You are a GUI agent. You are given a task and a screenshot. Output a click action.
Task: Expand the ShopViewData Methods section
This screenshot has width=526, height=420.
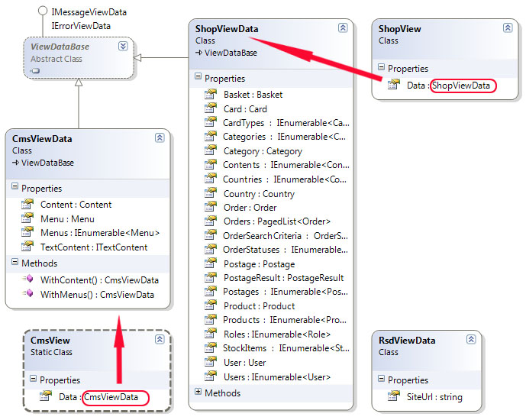click(x=198, y=393)
